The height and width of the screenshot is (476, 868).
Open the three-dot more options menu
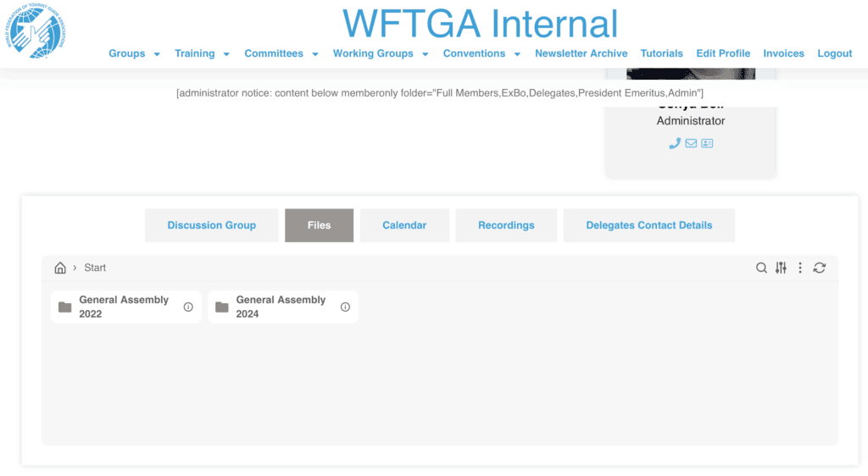[x=800, y=268]
